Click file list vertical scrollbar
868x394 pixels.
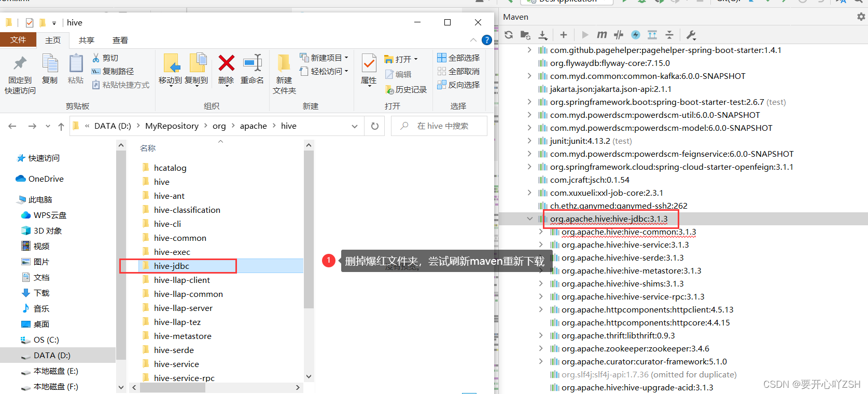309,229
